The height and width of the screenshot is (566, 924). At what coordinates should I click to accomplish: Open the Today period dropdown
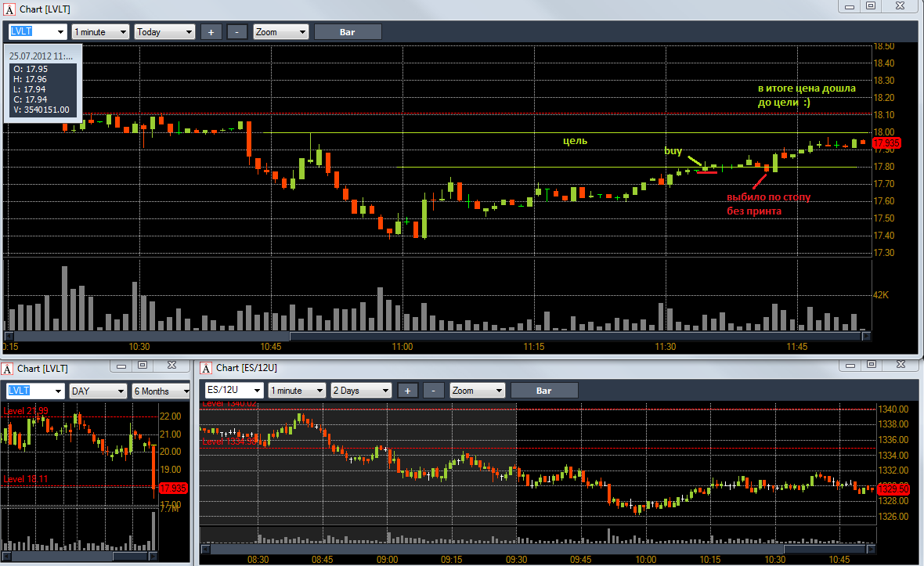[x=165, y=32]
